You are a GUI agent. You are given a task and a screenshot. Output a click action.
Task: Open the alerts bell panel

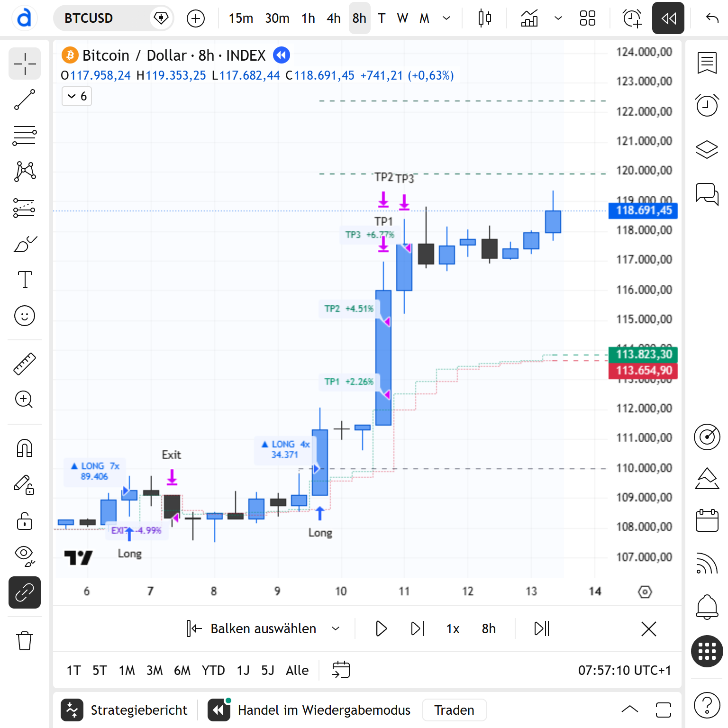coord(707,607)
